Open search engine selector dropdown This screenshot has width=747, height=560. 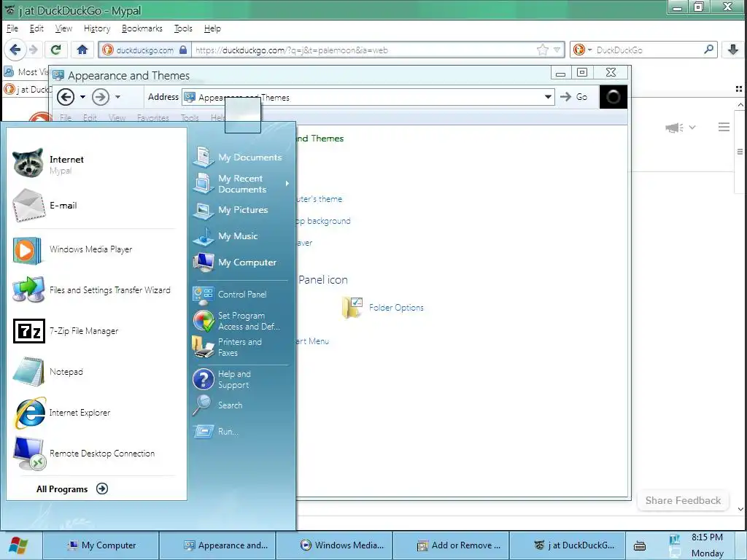(583, 50)
